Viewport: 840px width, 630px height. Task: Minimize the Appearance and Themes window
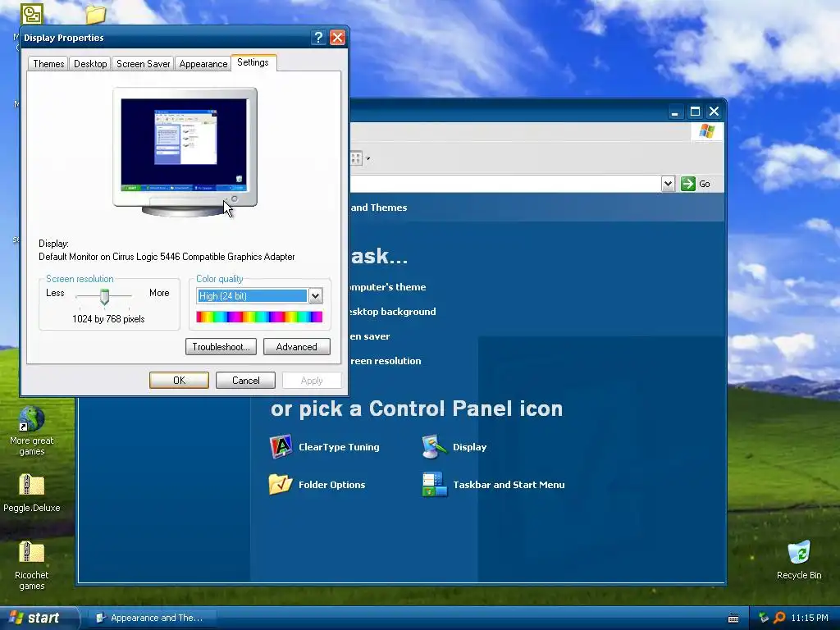(x=675, y=112)
